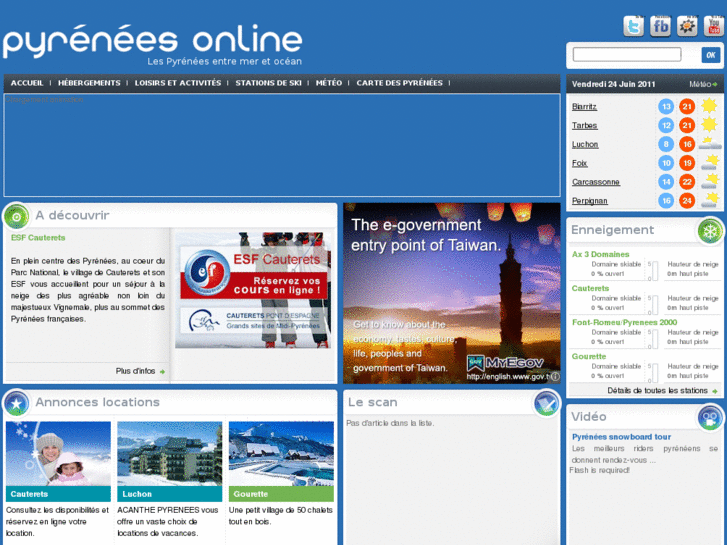
Task: Open the Hébergements menu
Action: coord(89,83)
